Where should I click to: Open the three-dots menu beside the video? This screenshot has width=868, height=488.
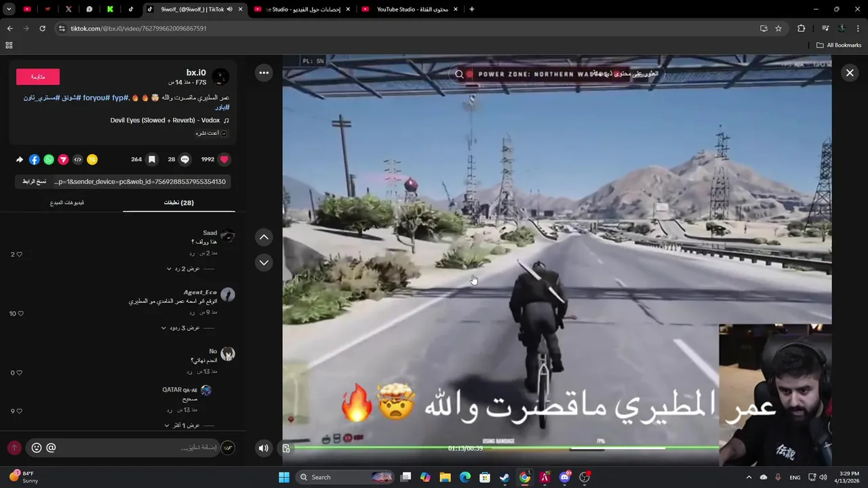pyautogui.click(x=264, y=73)
